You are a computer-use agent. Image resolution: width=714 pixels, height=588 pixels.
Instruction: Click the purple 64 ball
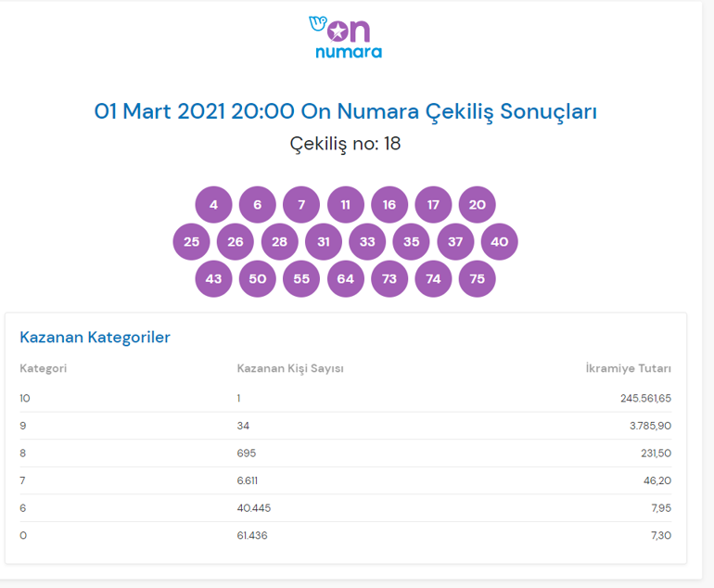[346, 279]
